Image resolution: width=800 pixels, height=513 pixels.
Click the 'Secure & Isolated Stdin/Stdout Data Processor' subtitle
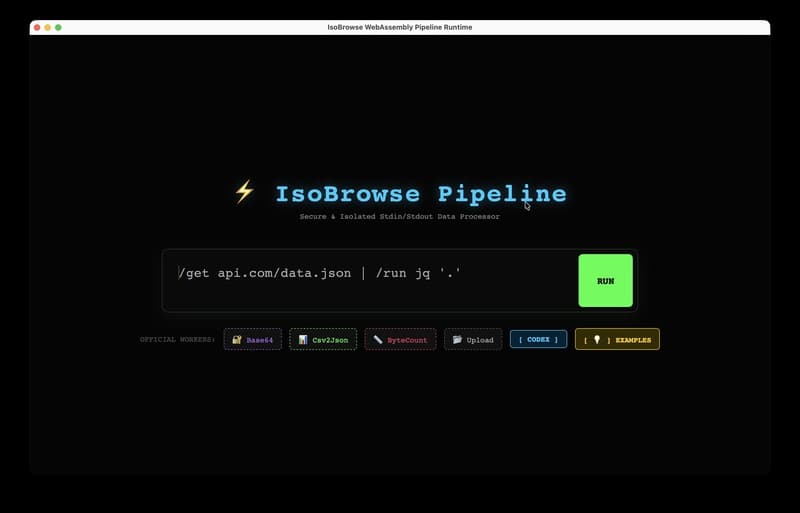[399, 216]
